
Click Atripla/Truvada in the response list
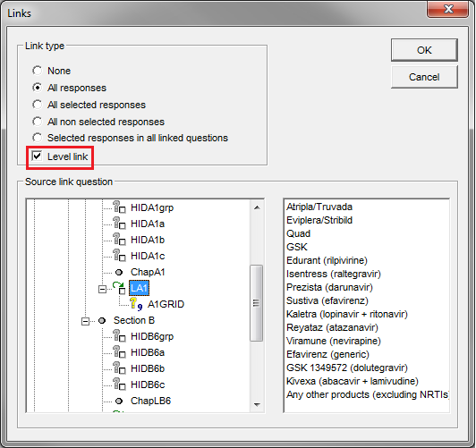[x=319, y=207]
